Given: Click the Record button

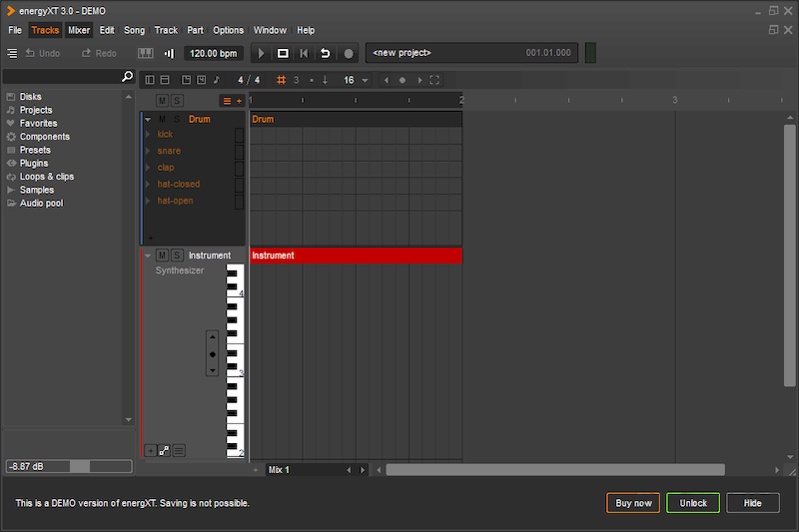Looking at the screenshot, I should point(349,53).
